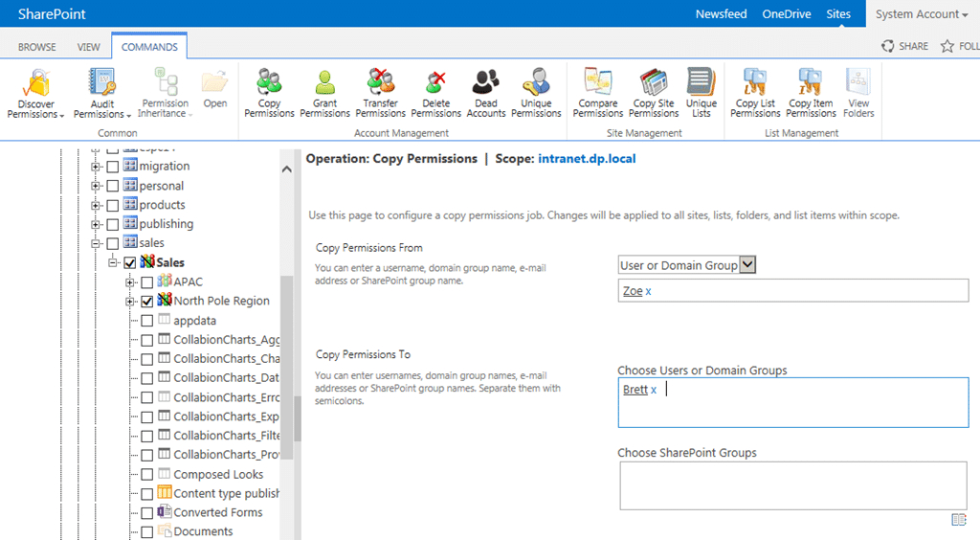
Task: Click the Copy List Permissions icon
Action: pos(755,82)
